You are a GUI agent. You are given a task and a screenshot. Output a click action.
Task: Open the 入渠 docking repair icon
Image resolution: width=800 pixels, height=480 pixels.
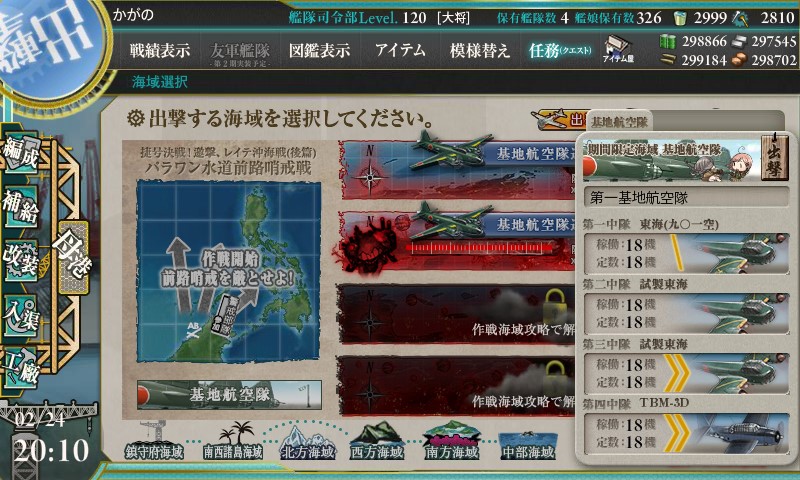[x=21, y=316]
